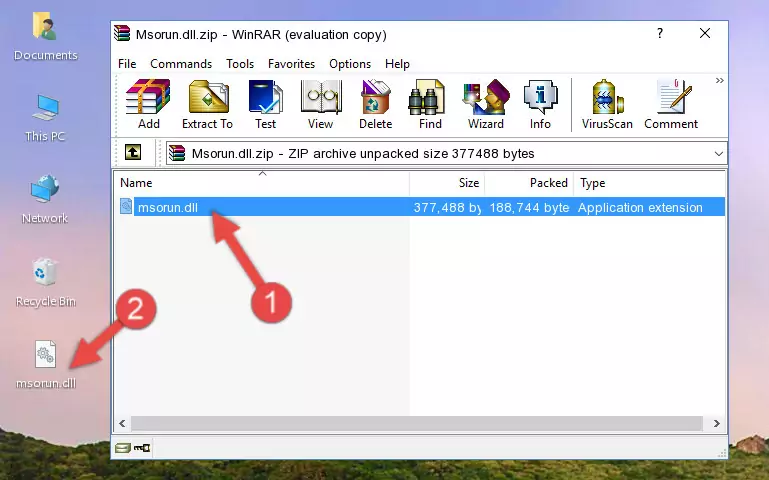Click the WinRAR title bar icon
The width and height of the screenshot is (769, 480).
coord(122,33)
